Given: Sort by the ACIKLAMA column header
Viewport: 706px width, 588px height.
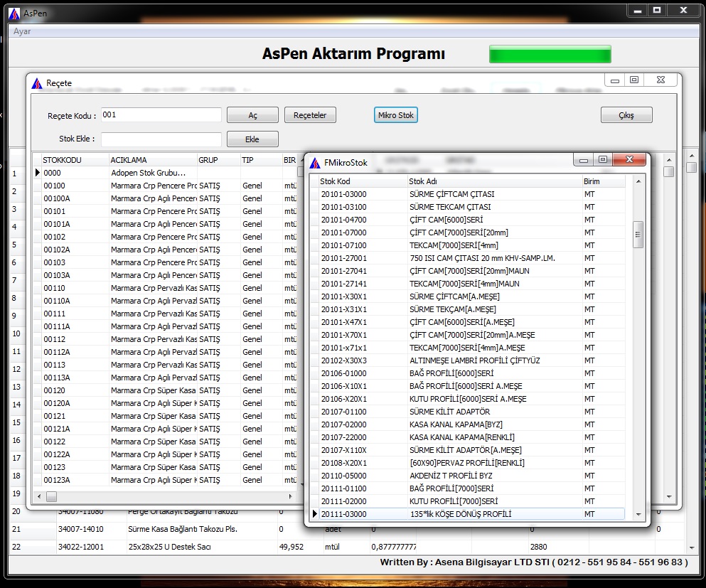Looking at the screenshot, I should (153, 160).
